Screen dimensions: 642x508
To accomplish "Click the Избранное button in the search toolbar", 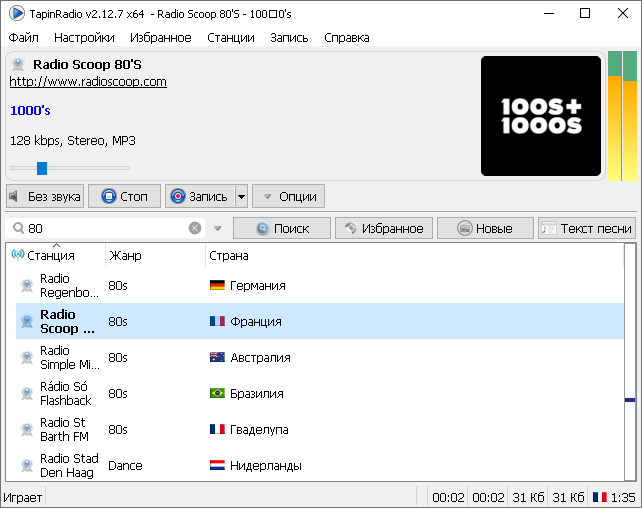I will [384, 228].
